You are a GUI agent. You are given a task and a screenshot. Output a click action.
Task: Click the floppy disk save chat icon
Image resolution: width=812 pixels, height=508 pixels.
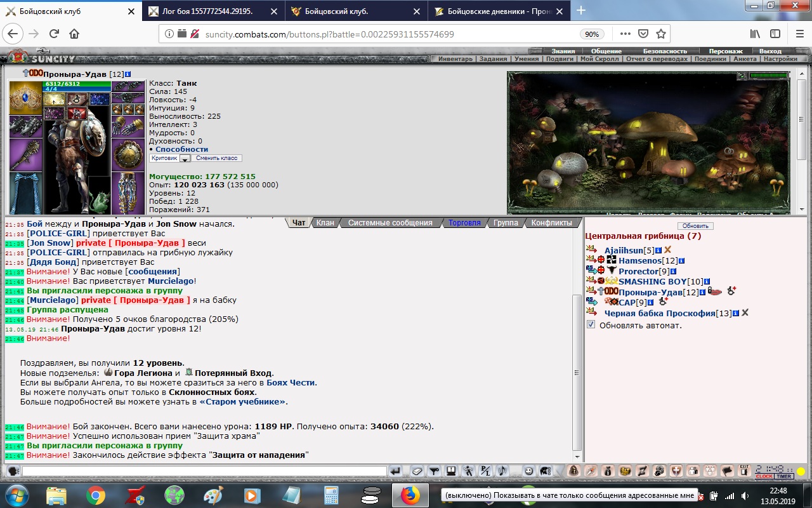pyautogui.click(x=451, y=471)
